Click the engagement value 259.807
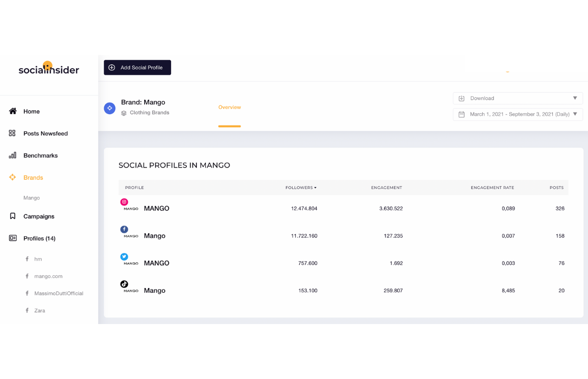This screenshot has width=588, height=379. point(393,291)
